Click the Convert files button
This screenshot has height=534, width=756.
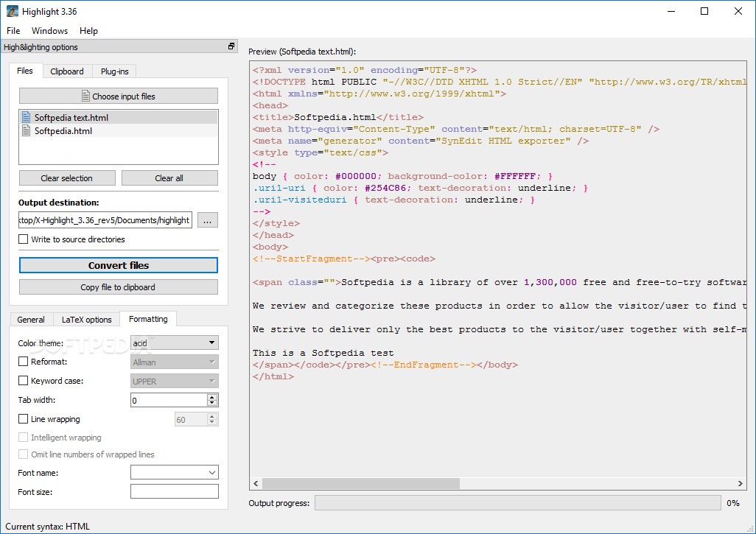(119, 265)
